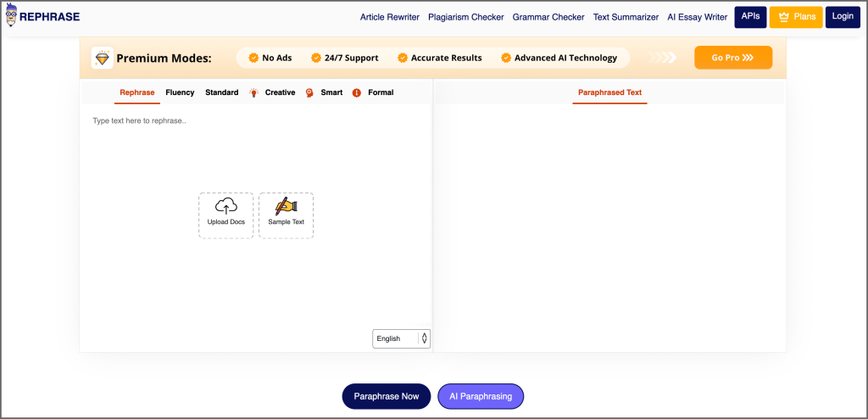This screenshot has width=868, height=419.
Task: Click the Creative mode lightbulb icon
Action: pos(254,92)
